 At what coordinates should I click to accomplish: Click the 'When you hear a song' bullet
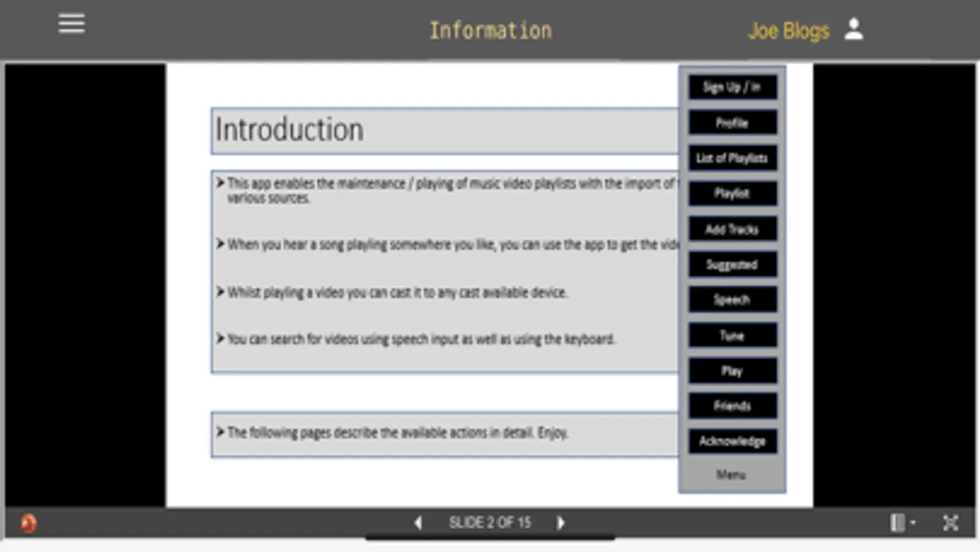(x=447, y=245)
